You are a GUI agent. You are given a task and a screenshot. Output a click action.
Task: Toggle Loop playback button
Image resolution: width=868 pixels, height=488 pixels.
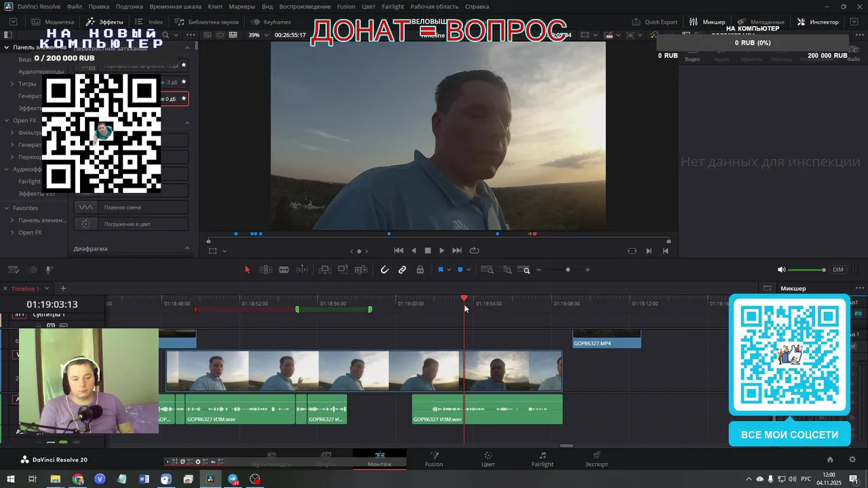(475, 251)
